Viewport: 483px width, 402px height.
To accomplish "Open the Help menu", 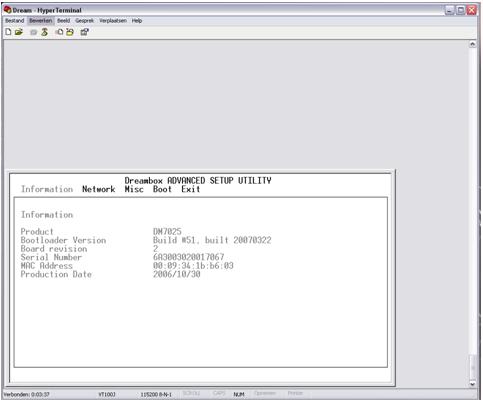I will pos(137,21).
